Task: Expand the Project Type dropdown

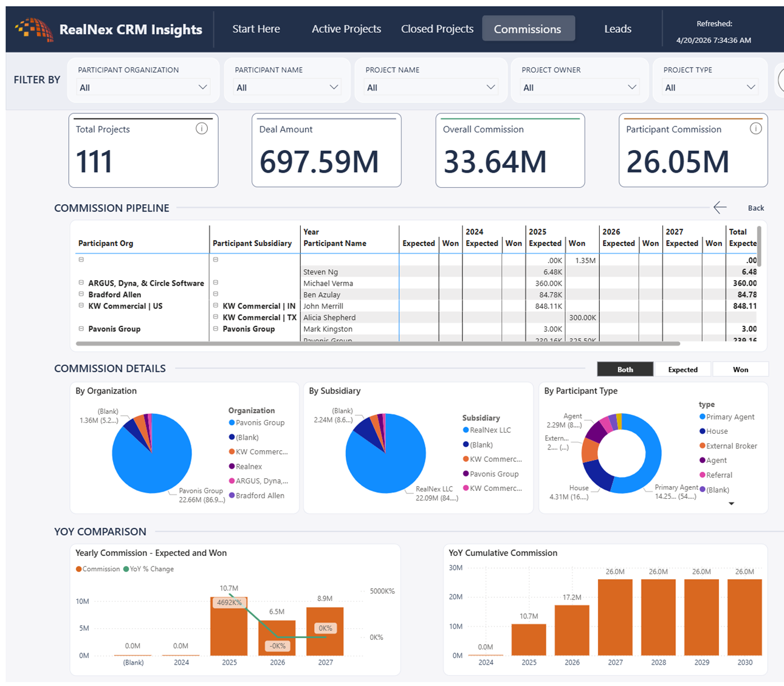Action: tap(709, 87)
